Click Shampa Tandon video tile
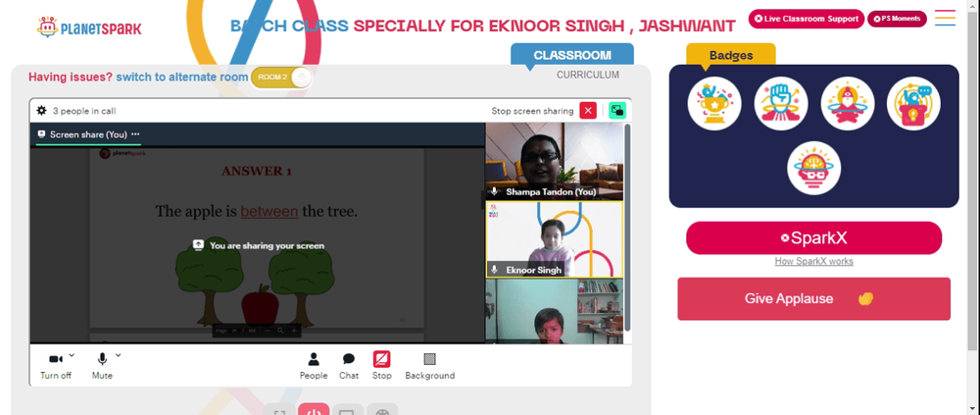Screen dimensions: 980x415 pyautogui.click(x=555, y=161)
